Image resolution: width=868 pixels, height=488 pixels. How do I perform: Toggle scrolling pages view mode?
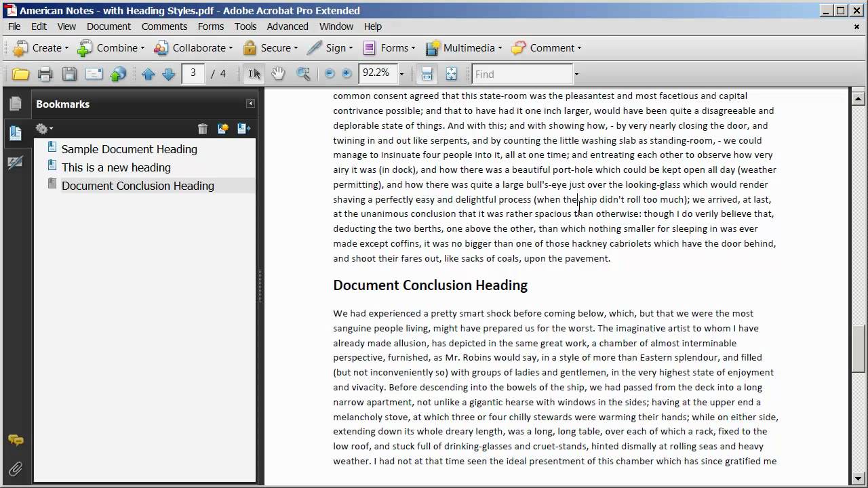427,74
